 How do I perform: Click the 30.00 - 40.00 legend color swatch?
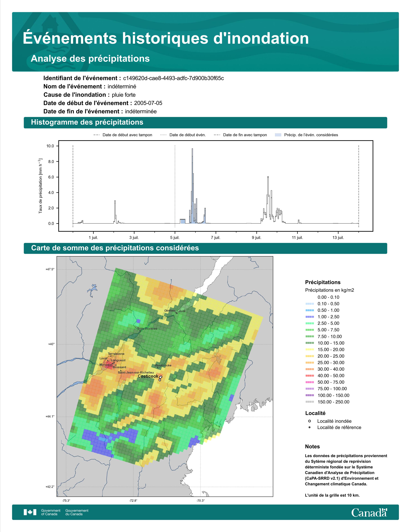309,369
